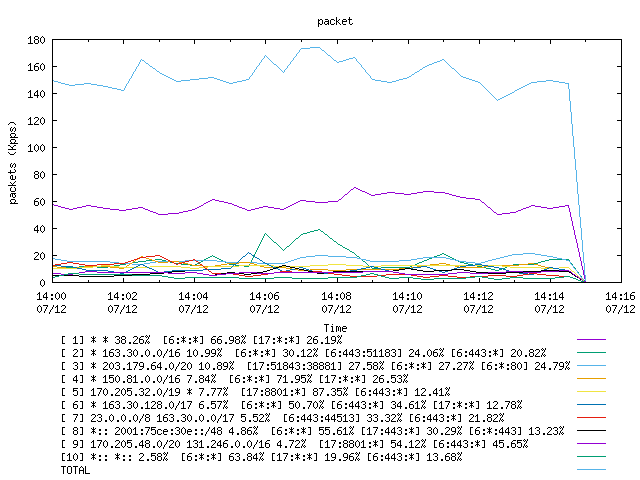Viewport: 640px width, 480px height.
Task: Click the y-axis tick value 80
Action: (39, 175)
